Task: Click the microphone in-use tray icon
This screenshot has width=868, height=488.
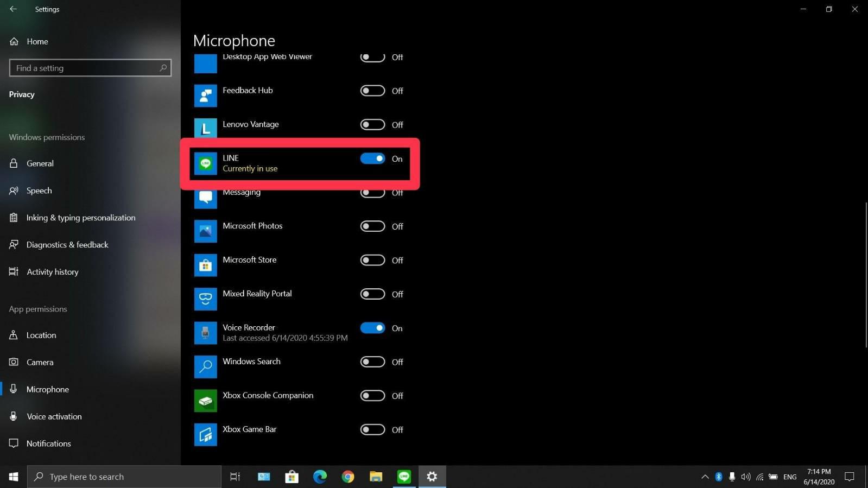Action: click(x=732, y=477)
